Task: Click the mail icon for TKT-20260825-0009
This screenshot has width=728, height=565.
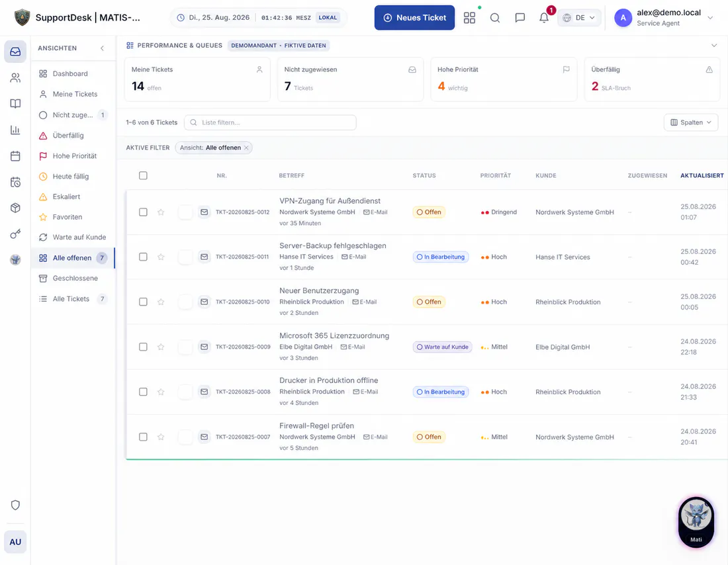Action: pos(205,347)
